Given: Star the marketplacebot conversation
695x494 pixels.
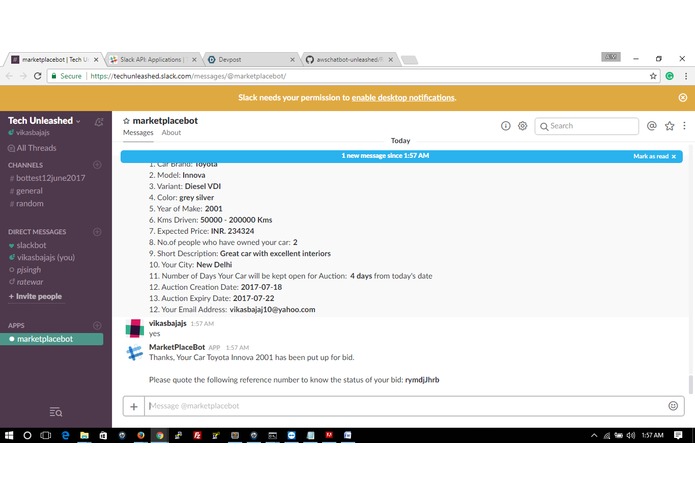Looking at the screenshot, I should 126,121.
